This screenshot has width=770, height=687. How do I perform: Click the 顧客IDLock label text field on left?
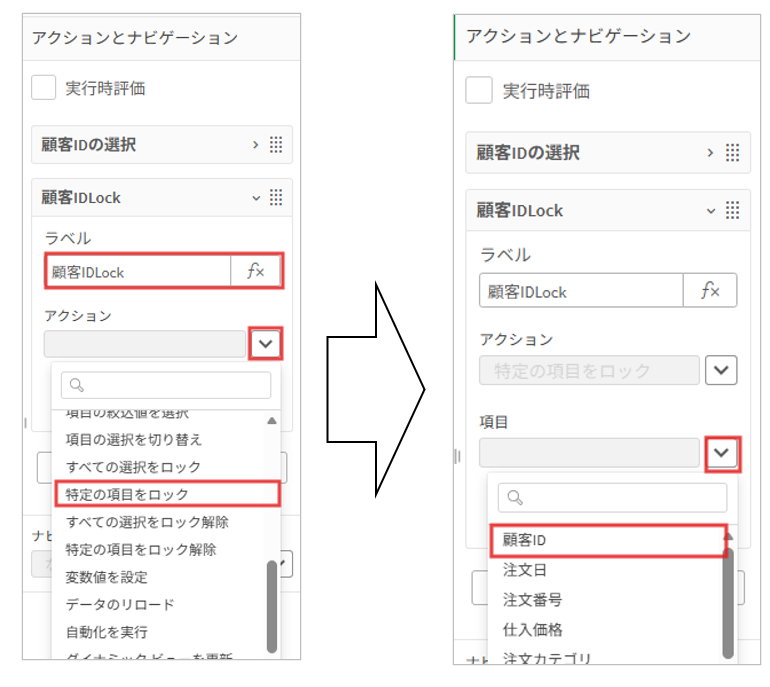coord(140,272)
